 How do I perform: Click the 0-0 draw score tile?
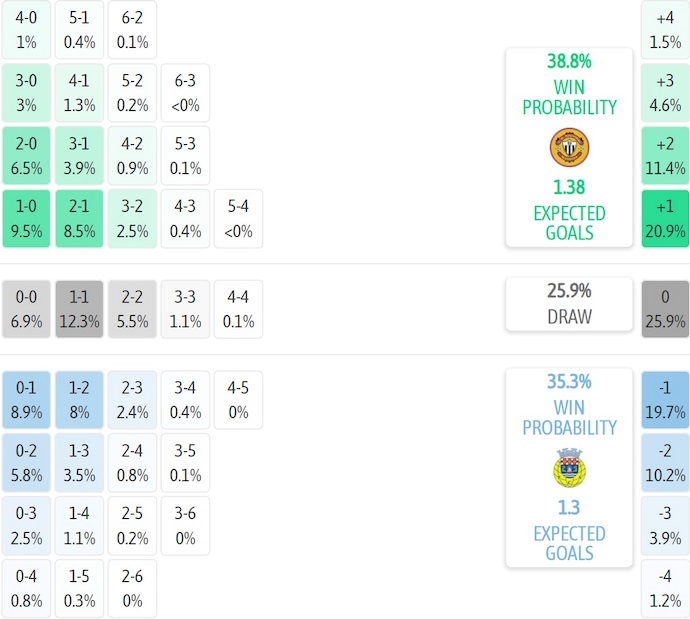26,309
